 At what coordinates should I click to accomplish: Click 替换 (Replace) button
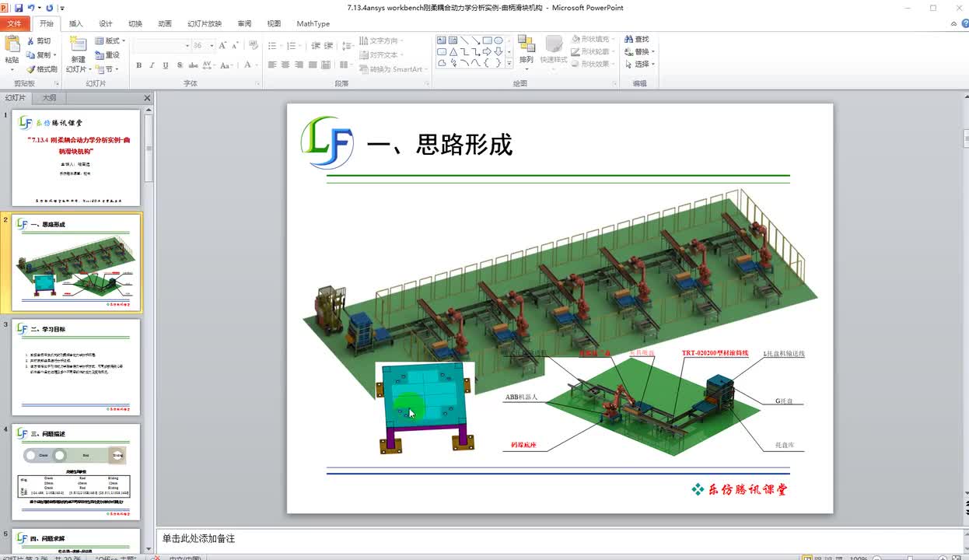[639, 51]
